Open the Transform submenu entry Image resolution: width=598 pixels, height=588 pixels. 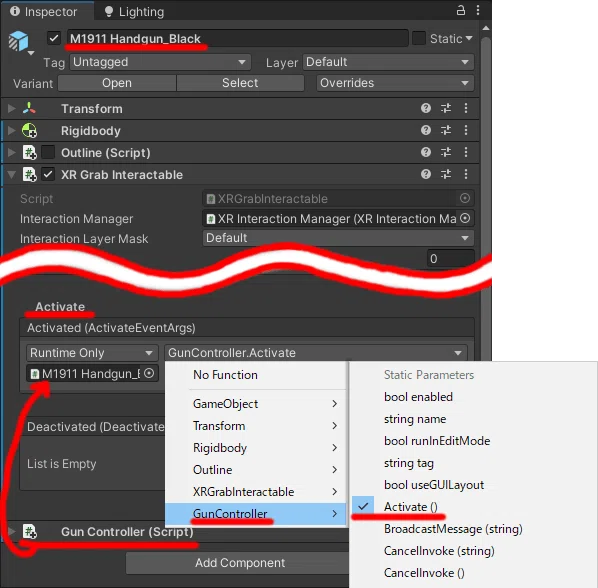[256, 426]
